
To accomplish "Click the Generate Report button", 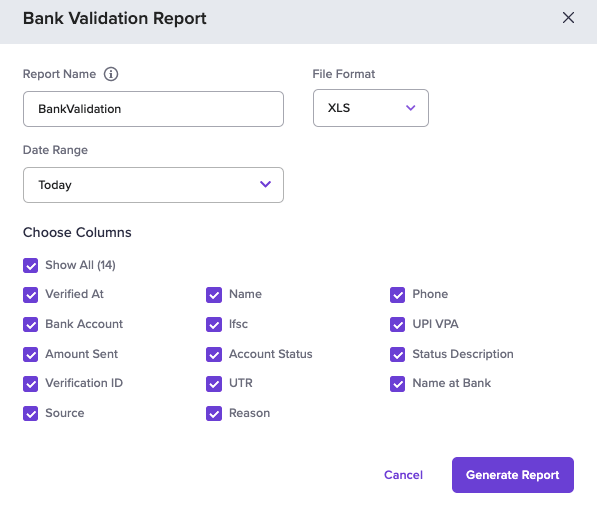I will pos(513,475).
